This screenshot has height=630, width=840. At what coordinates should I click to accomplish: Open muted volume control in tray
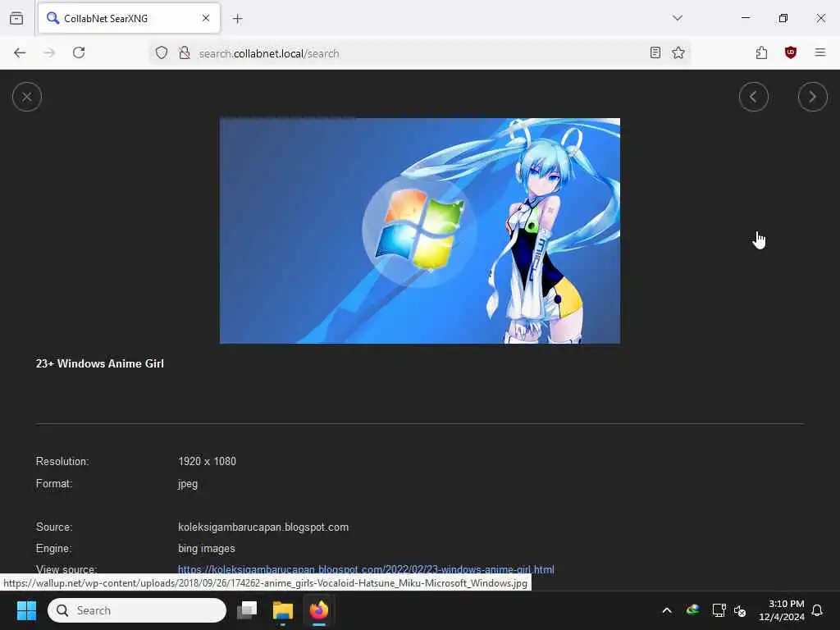click(x=740, y=610)
